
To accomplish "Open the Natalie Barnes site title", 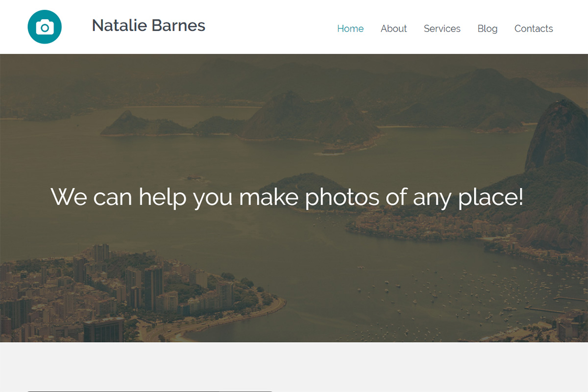I will (x=148, y=25).
